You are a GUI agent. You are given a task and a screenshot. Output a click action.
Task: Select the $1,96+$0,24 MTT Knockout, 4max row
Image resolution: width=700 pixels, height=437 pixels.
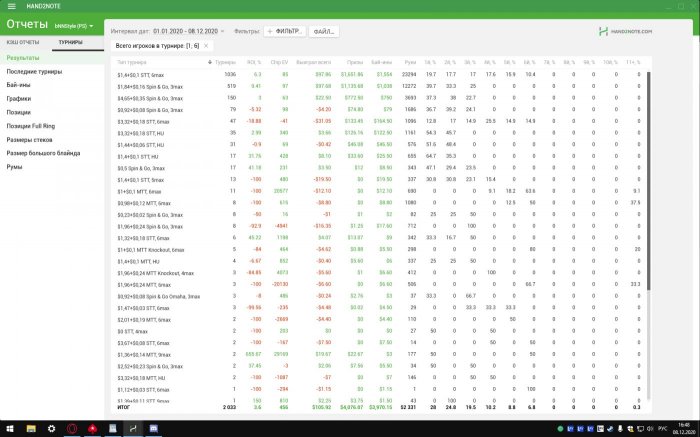coord(379,273)
